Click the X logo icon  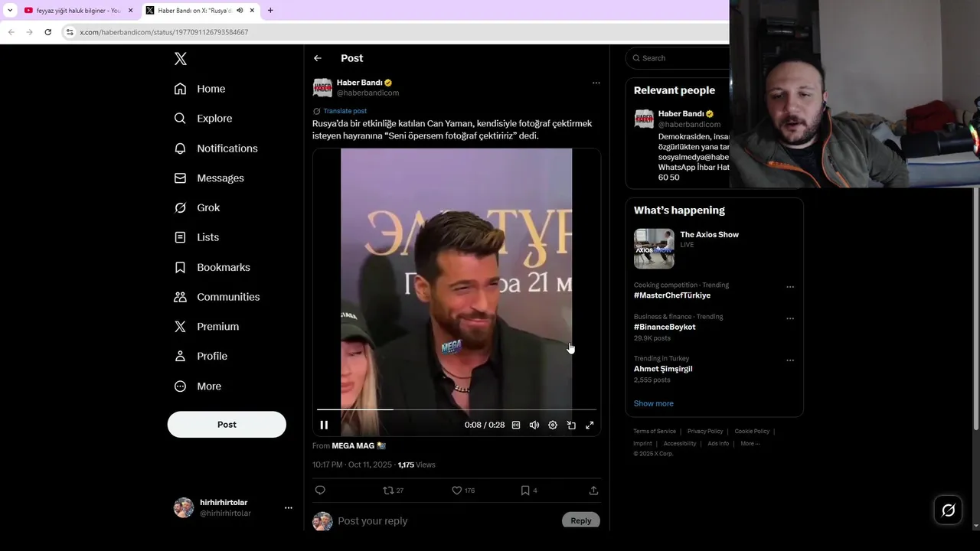[x=181, y=59]
